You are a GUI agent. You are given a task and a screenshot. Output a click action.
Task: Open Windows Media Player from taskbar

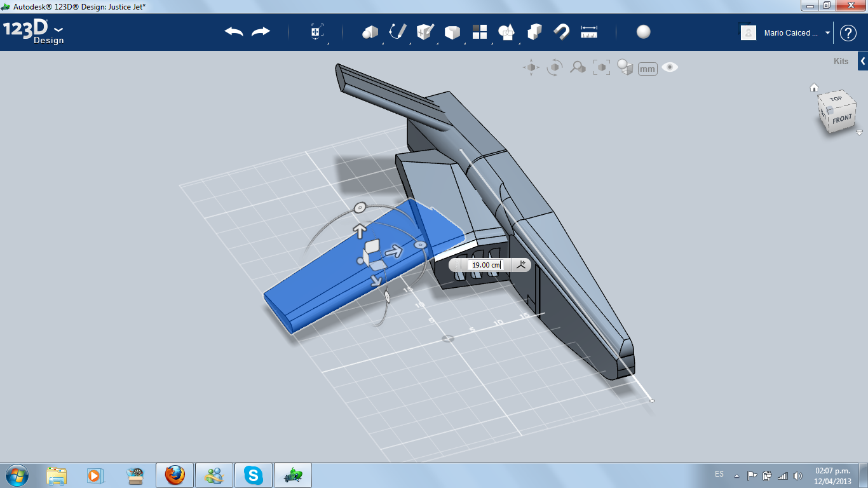[95, 475]
